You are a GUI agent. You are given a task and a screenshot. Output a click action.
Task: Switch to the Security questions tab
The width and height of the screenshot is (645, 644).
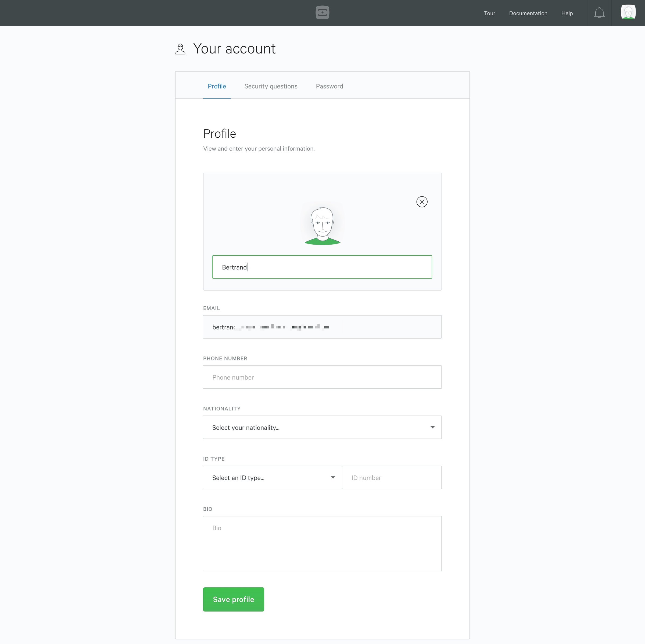pos(271,86)
